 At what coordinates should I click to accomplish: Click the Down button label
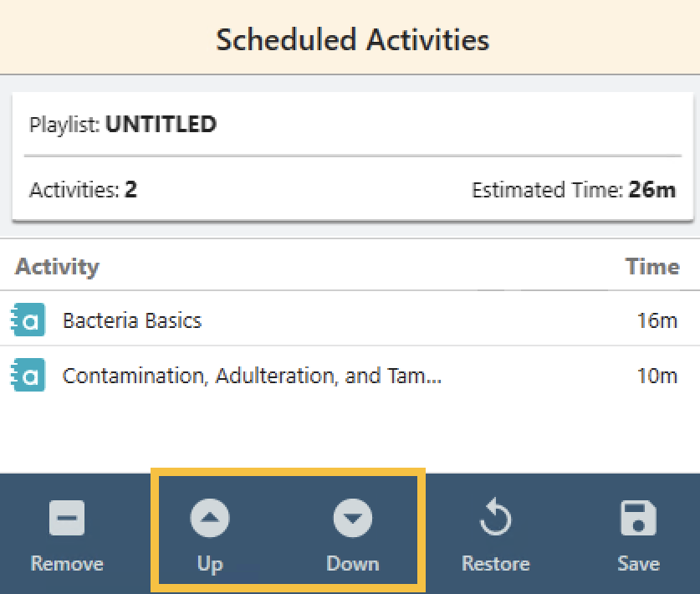click(x=352, y=564)
